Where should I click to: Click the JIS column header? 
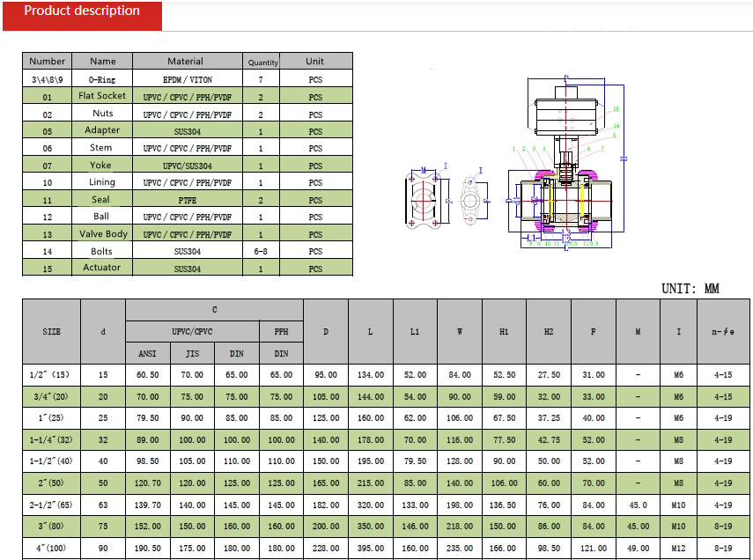pos(191,352)
